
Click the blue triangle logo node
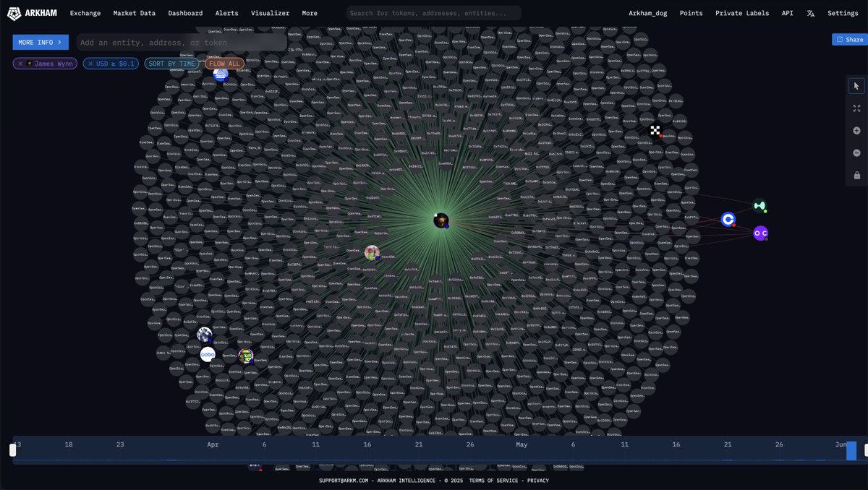click(221, 74)
